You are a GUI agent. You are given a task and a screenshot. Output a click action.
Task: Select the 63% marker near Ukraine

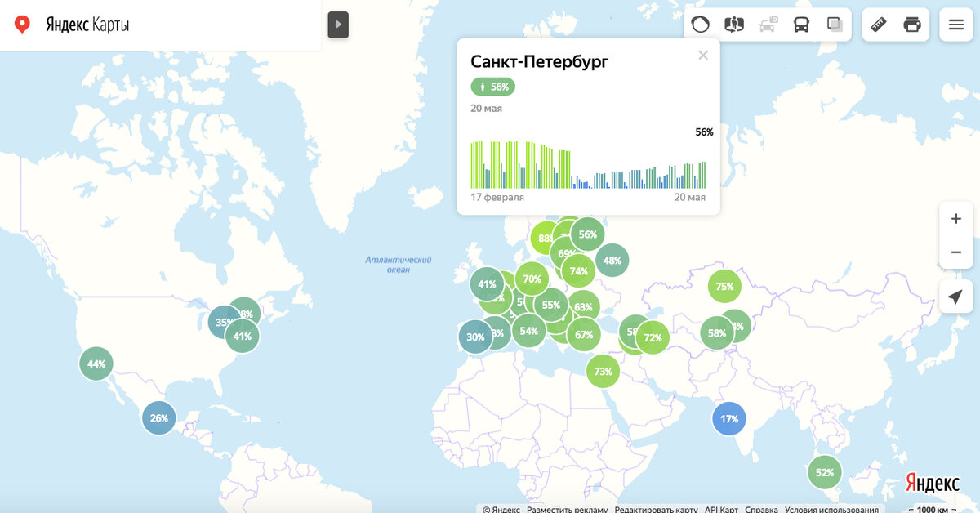click(583, 308)
